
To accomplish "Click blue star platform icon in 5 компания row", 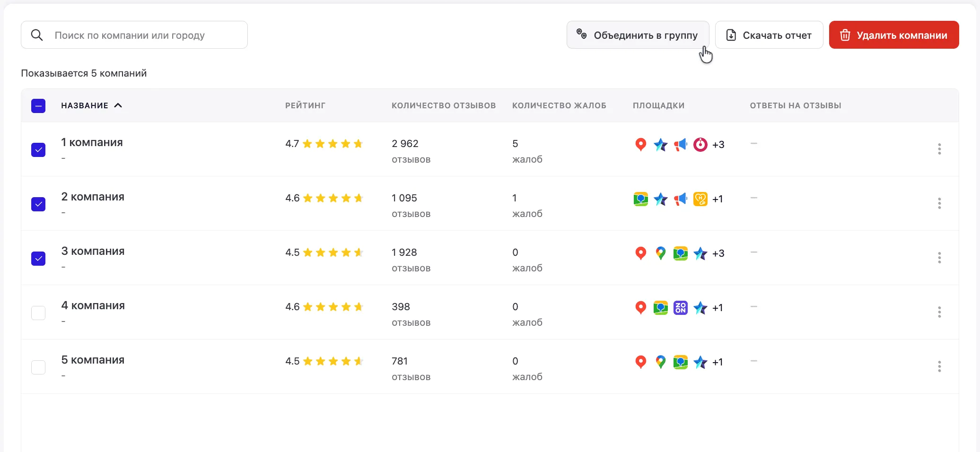I will pyautogui.click(x=700, y=362).
